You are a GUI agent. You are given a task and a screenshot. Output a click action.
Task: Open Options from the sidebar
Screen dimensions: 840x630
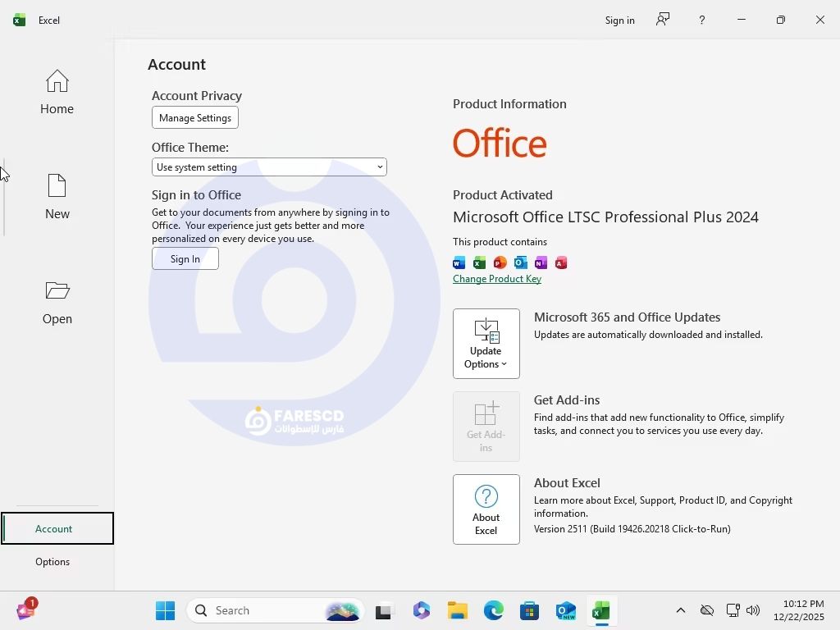tap(52, 562)
